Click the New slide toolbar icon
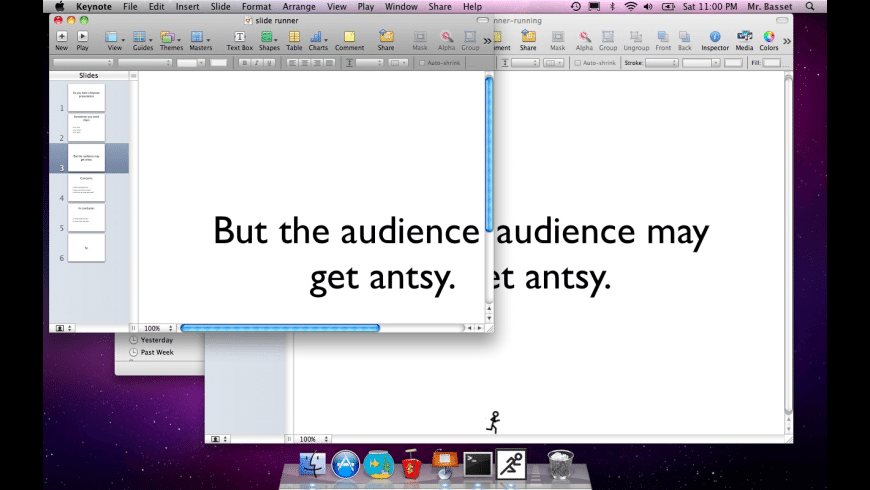 pyautogui.click(x=61, y=38)
